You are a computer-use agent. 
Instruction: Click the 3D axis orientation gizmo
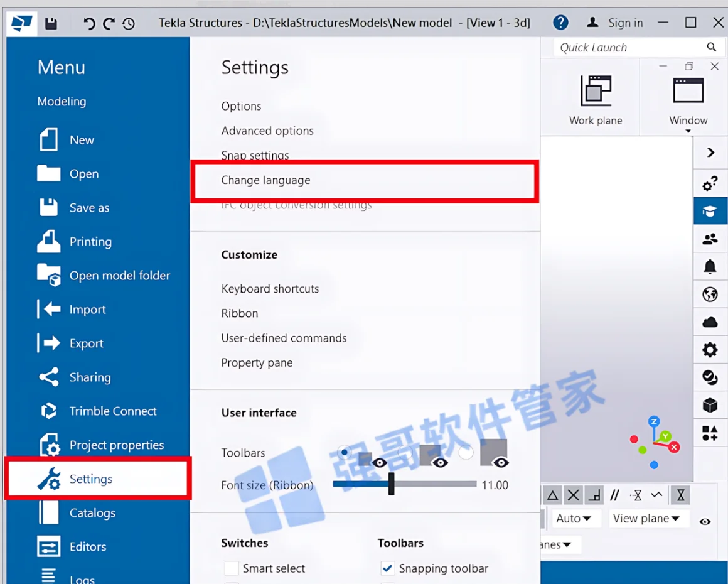pyautogui.click(x=654, y=442)
